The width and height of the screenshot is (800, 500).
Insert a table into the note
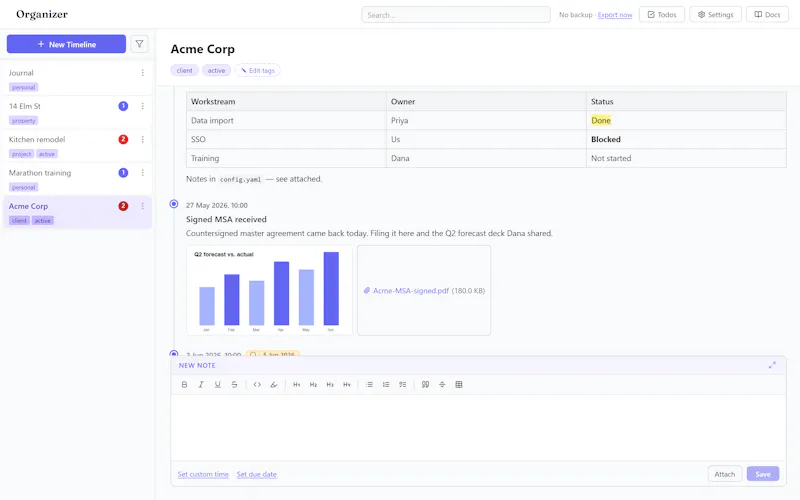point(459,385)
